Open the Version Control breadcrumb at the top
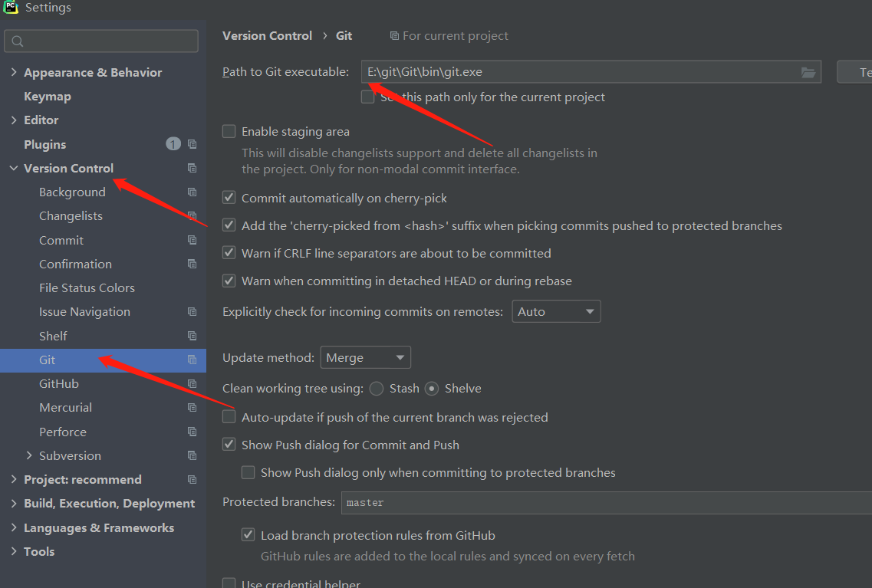Image resolution: width=872 pixels, height=588 pixels. [267, 35]
